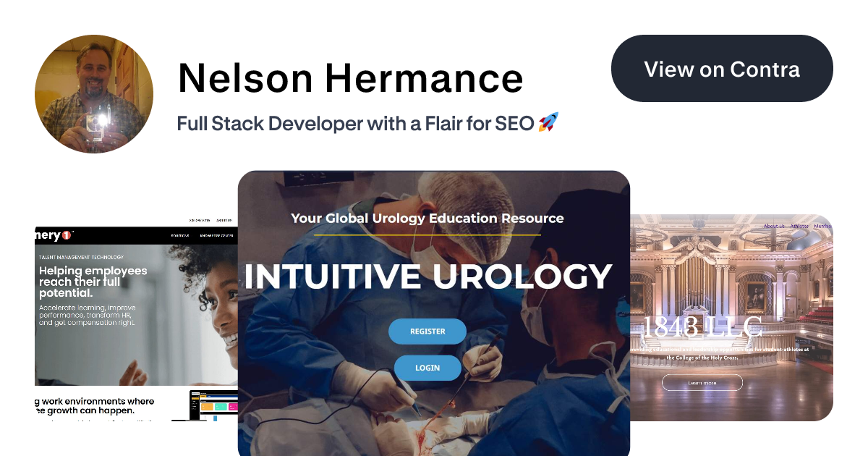
Task: Click the red number 1 logo badge
Action: (x=67, y=235)
